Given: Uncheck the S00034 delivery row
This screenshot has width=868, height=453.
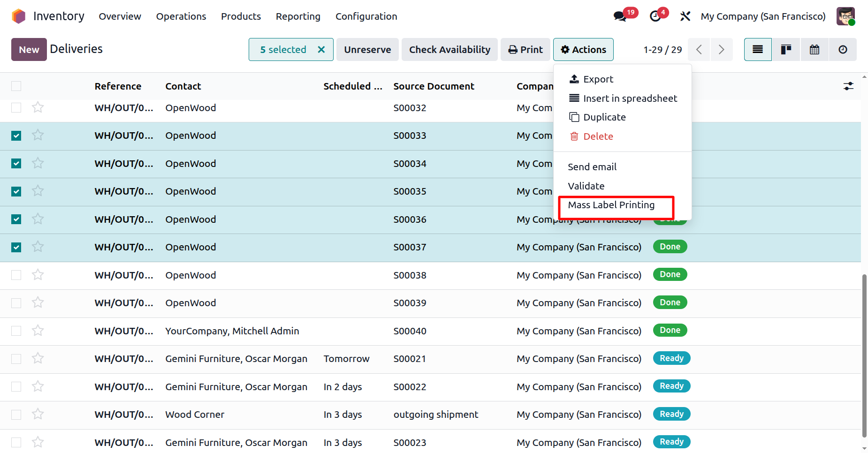Looking at the screenshot, I should click(16, 164).
